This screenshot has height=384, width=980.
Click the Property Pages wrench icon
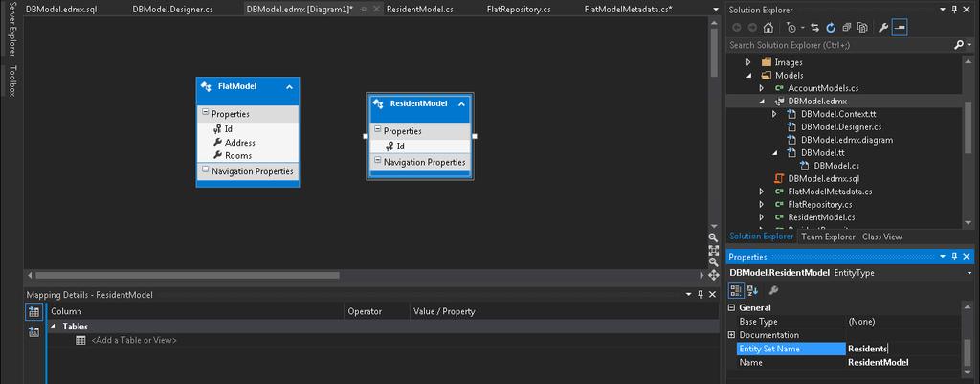773,290
